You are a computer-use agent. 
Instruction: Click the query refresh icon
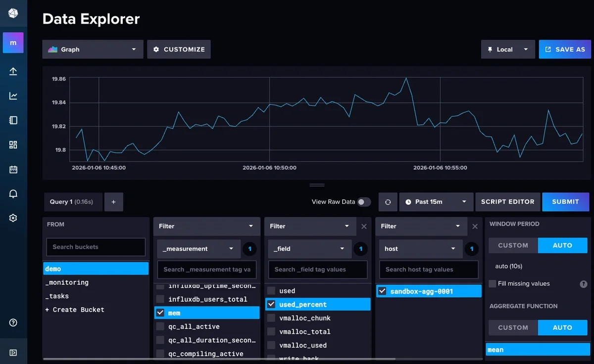coord(388,202)
